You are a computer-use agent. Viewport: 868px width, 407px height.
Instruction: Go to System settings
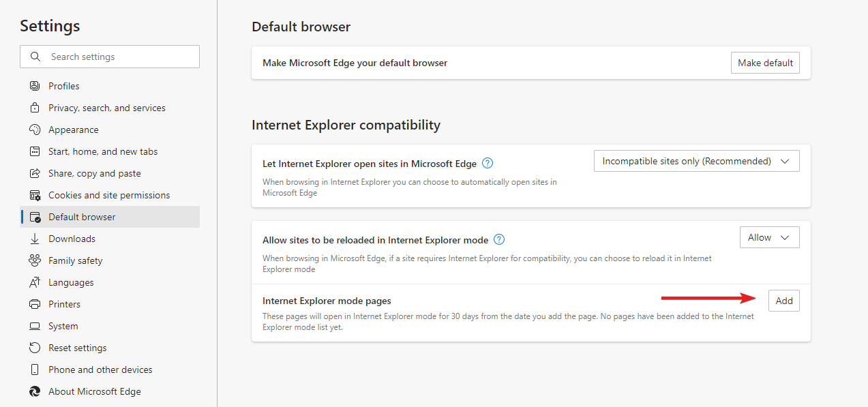tap(110, 326)
